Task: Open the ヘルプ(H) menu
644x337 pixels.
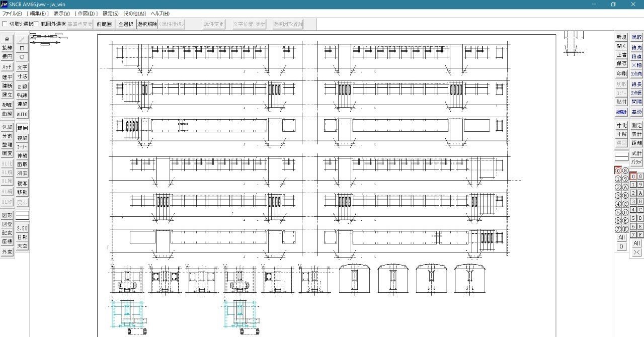Action: pos(160,13)
